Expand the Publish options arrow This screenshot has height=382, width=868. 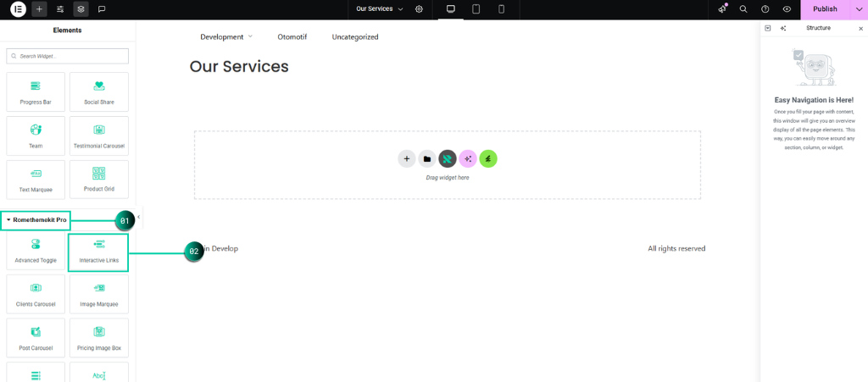[x=859, y=9]
